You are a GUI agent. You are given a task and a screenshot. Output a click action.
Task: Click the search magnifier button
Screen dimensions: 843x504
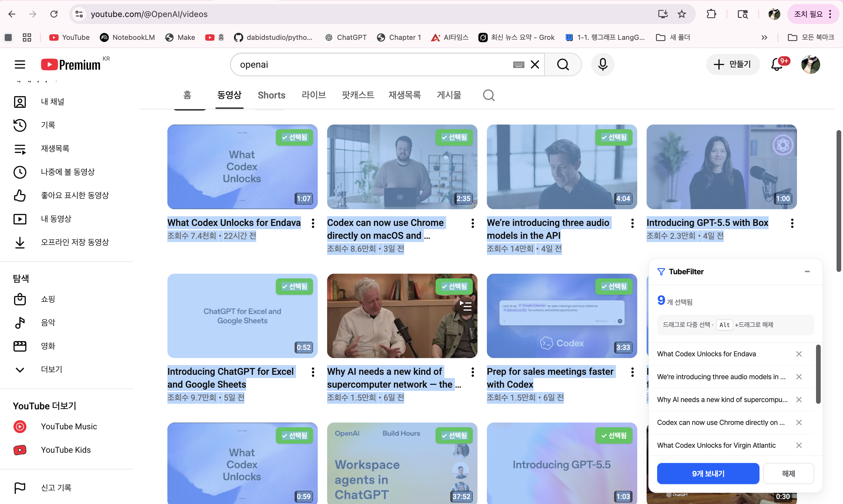pos(563,64)
